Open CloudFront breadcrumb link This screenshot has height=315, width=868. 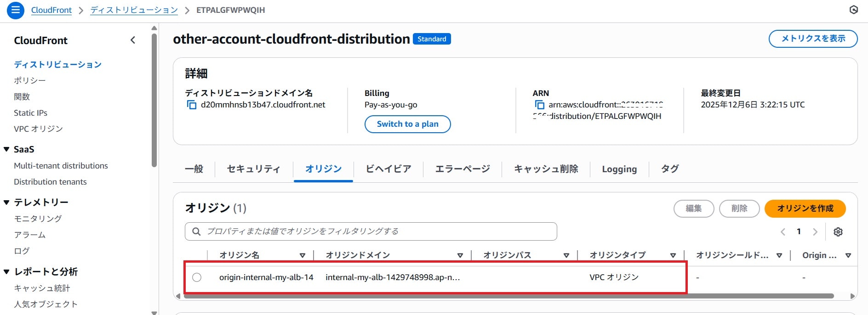pyautogui.click(x=51, y=10)
